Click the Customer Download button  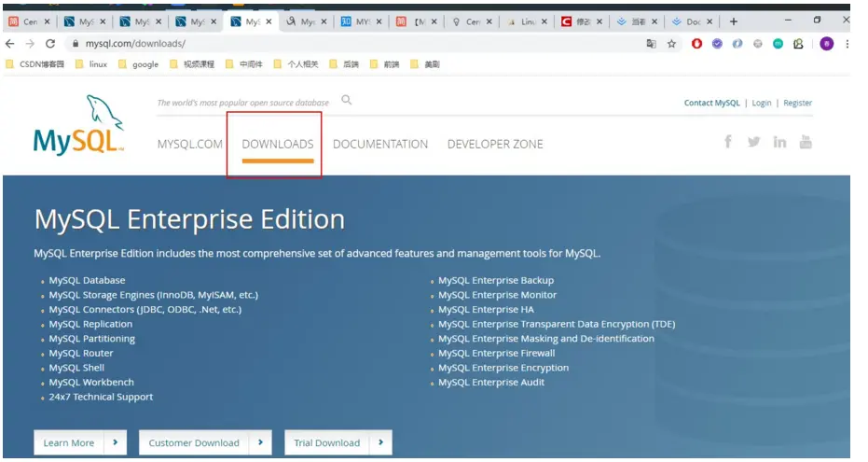click(x=205, y=442)
